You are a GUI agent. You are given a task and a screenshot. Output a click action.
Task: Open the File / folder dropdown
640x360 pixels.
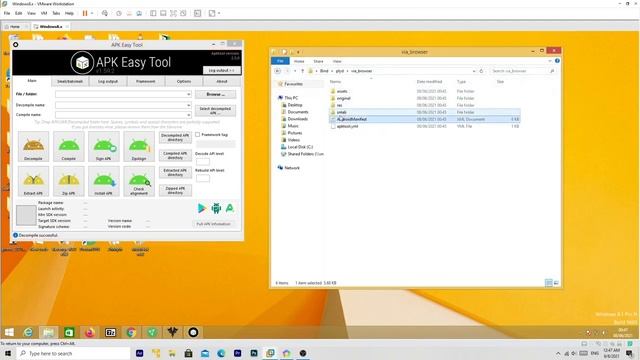(189, 94)
